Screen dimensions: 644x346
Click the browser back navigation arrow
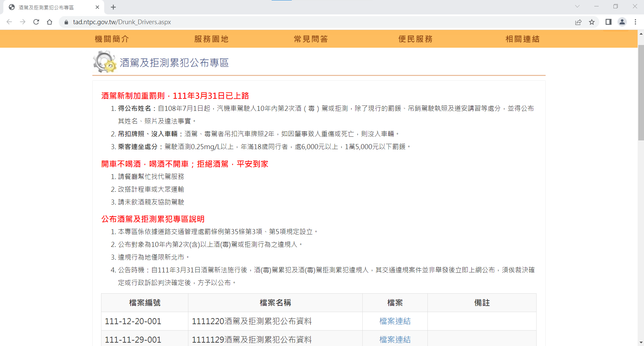coord(9,22)
